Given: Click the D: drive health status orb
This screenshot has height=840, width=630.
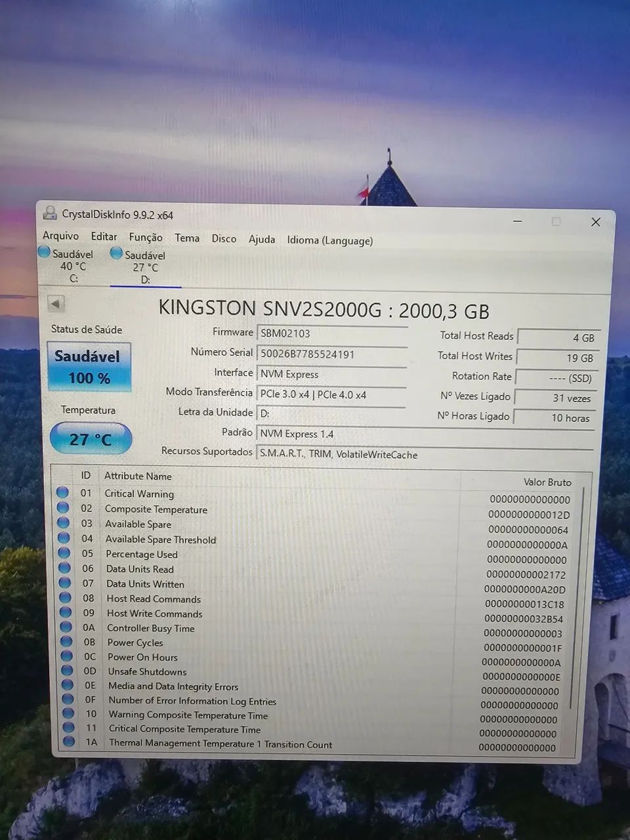Looking at the screenshot, I should click(x=116, y=253).
